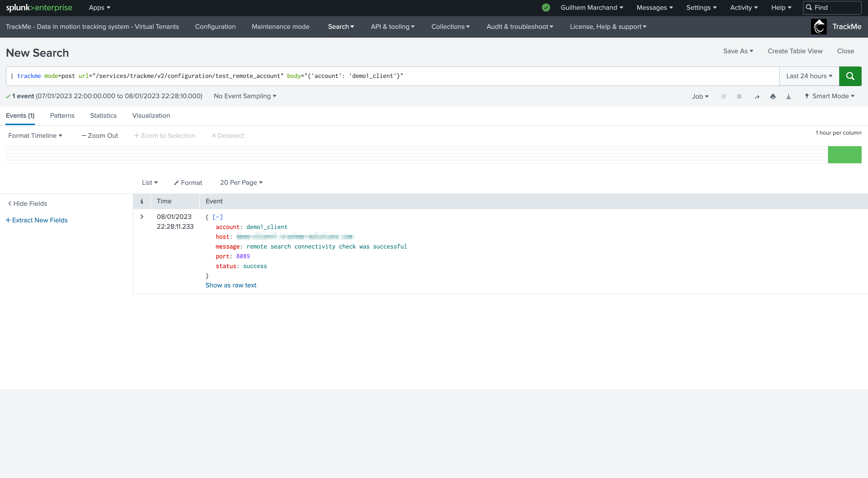868x478 pixels.
Task: Export the search results
Action: point(788,97)
